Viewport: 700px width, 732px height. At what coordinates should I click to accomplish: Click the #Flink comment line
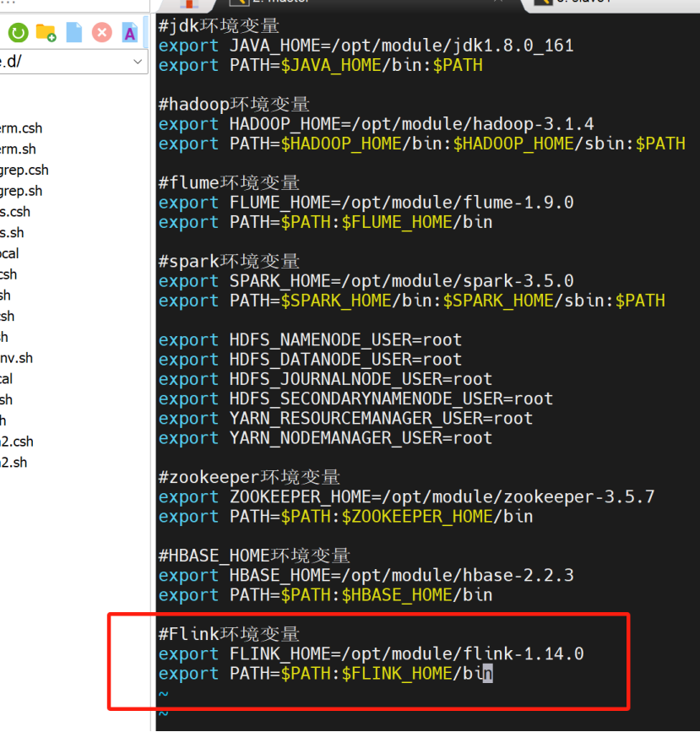(229, 634)
